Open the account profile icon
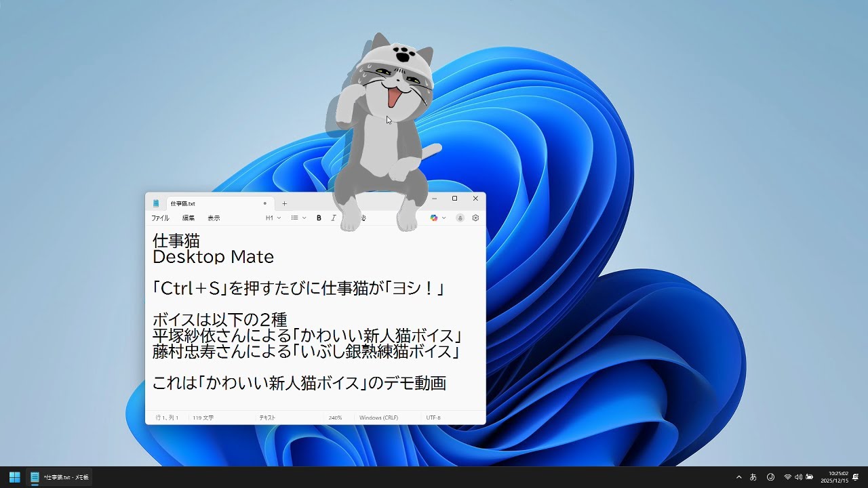The width and height of the screenshot is (868, 488). 460,218
